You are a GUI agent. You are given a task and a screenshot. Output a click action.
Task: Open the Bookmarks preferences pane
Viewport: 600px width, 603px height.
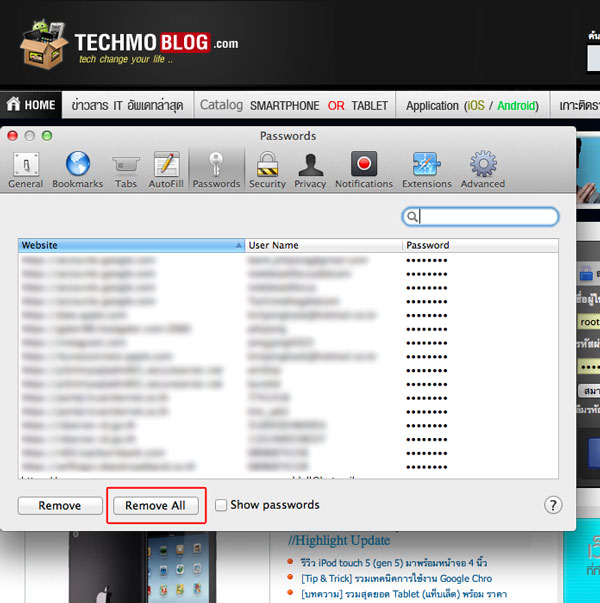77,168
